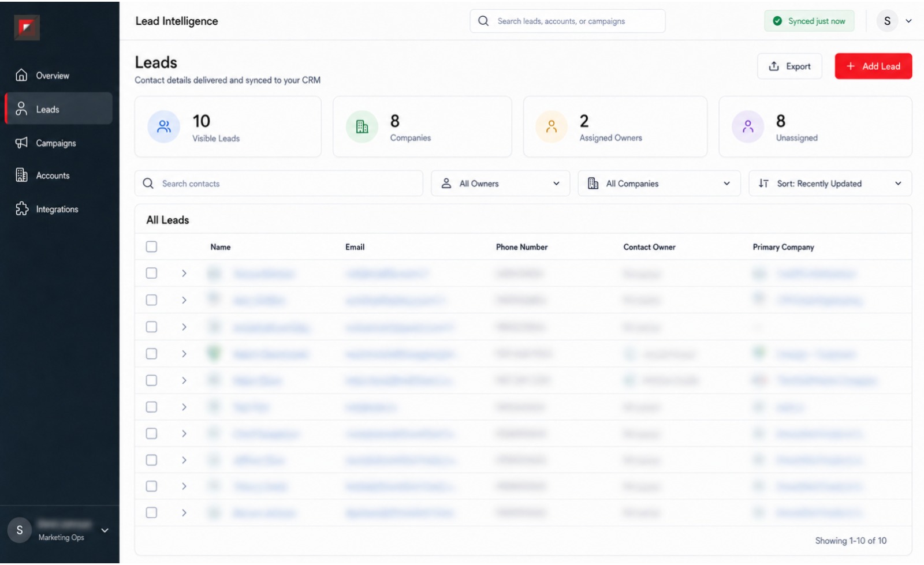Click the "All Leads" table heading
This screenshot has height=565, width=924.
(167, 220)
